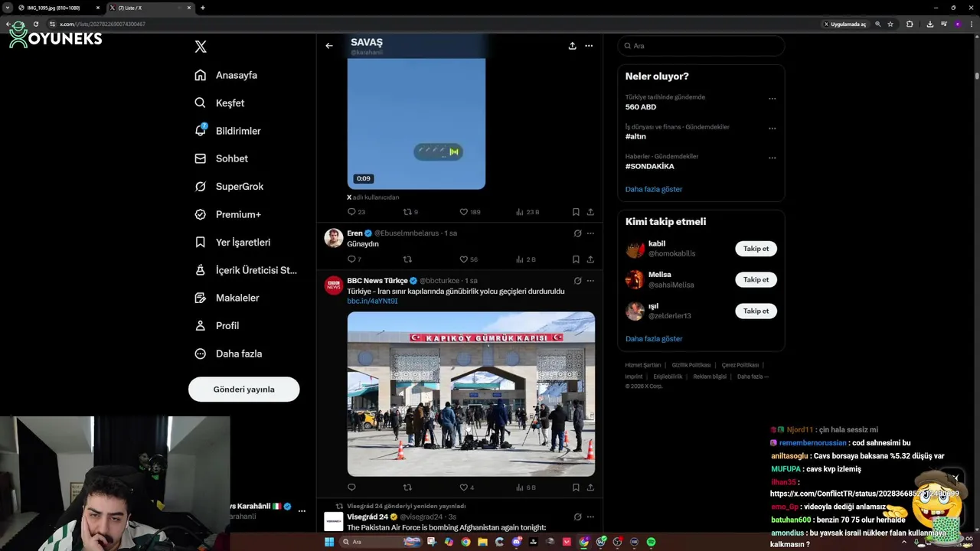Repost Eren's Günaydın post
This screenshot has height=551, width=980.
coord(407,259)
